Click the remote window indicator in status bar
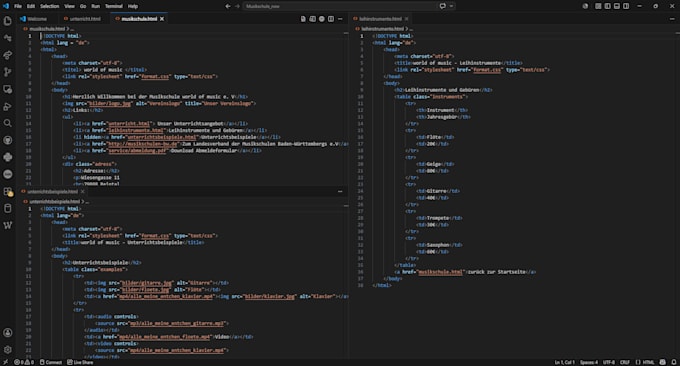 pos(5,362)
